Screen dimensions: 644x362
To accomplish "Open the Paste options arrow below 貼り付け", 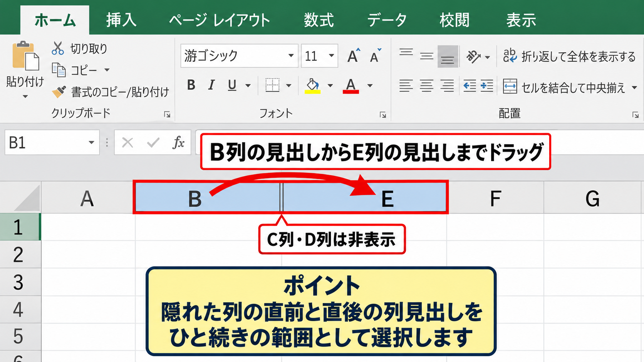I will pyautogui.click(x=25, y=96).
